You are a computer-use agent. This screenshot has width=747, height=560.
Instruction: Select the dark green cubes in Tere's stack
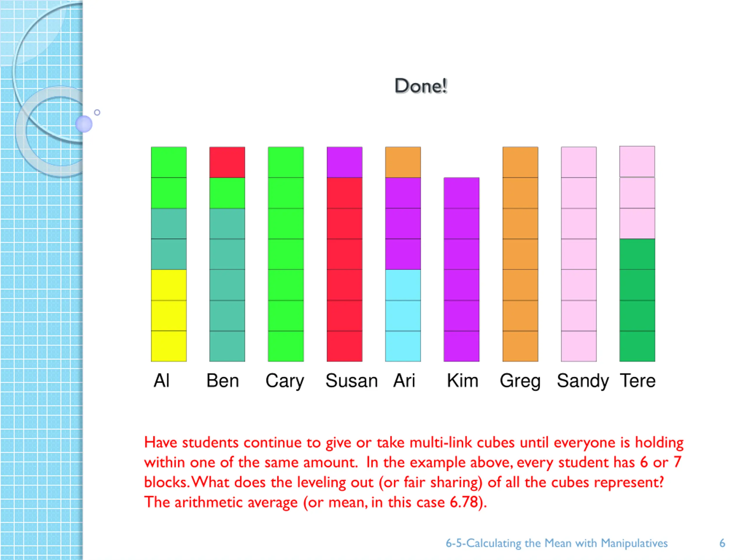click(x=637, y=300)
